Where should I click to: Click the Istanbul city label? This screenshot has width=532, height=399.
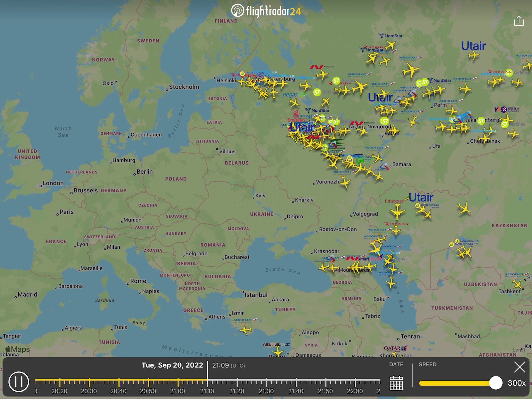[x=256, y=295]
